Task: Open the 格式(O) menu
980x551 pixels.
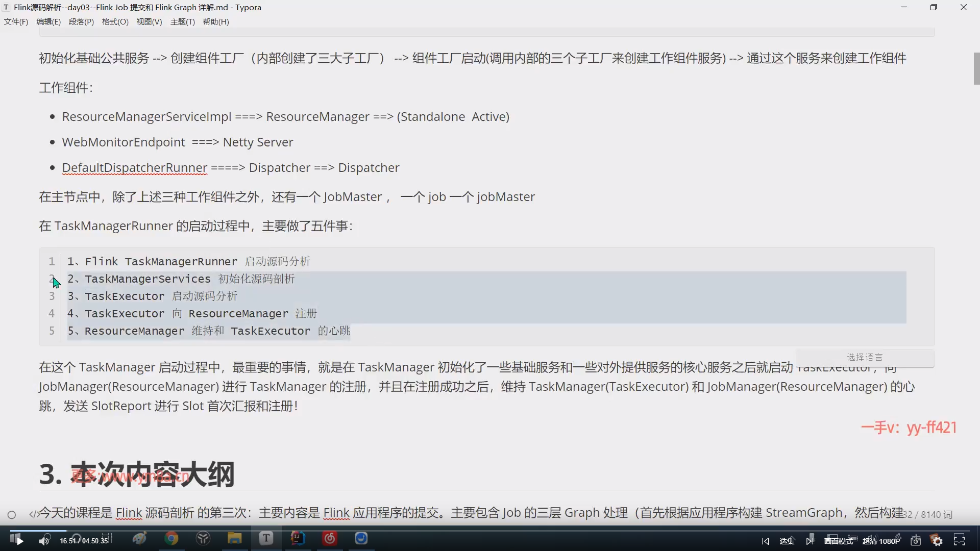Action: click(115, 22)
